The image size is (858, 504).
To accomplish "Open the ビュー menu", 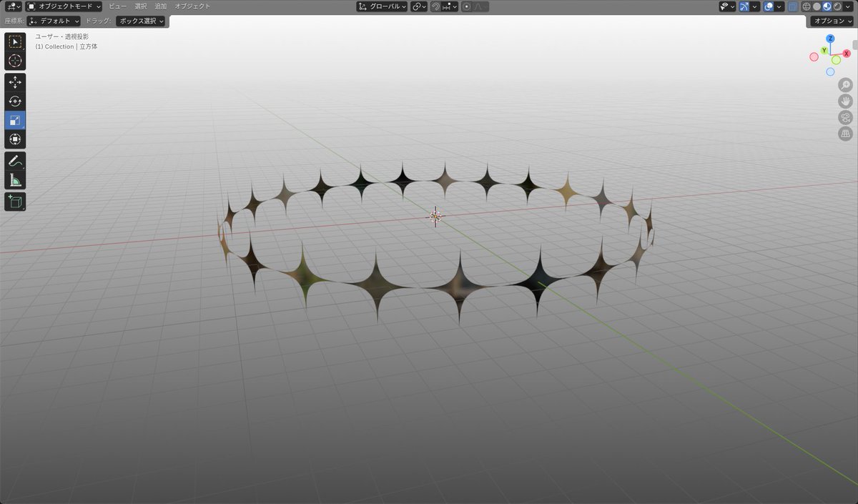I will point(118,6).
